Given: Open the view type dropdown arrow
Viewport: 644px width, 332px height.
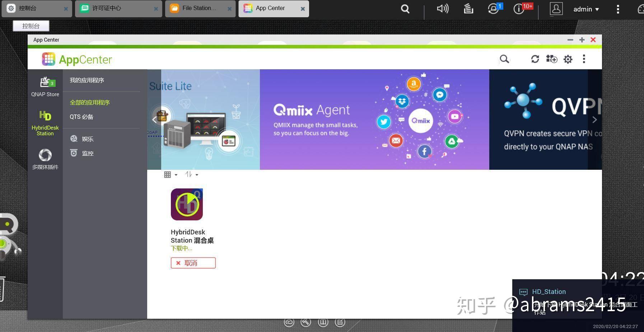Looking at the screenshot, I should (x=176, y=175).
